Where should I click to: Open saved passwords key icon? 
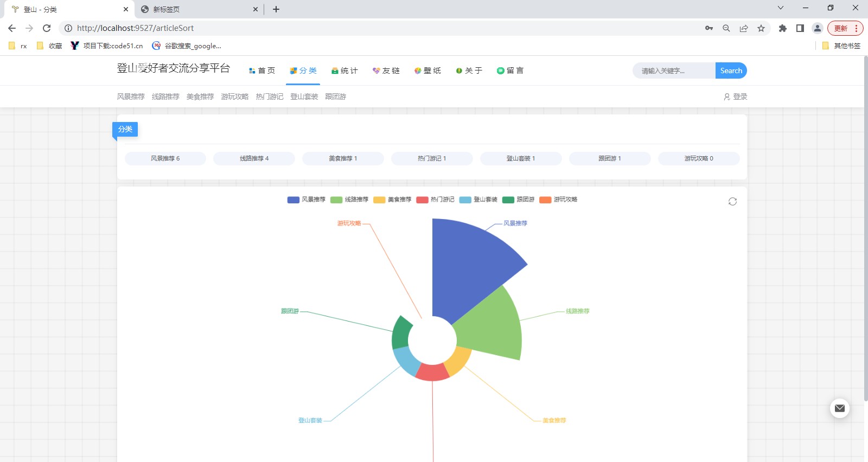(x=709, y=28)
